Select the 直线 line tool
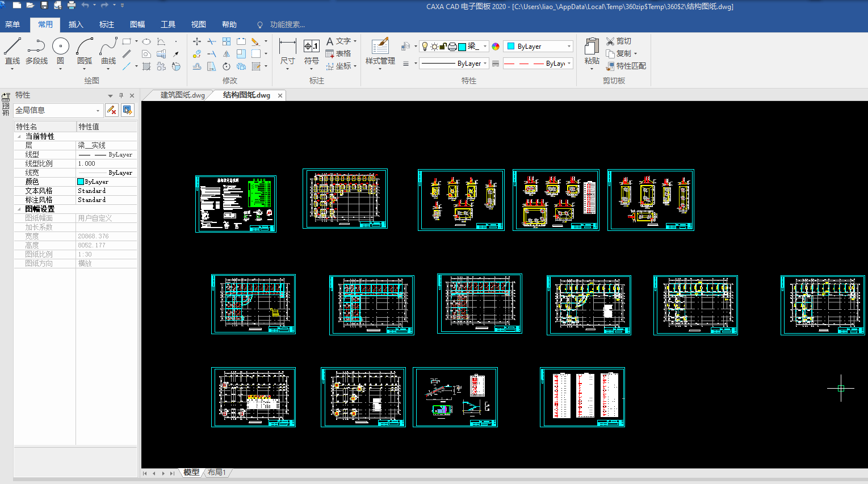This screenshot has height=484, width=868. 12,52
